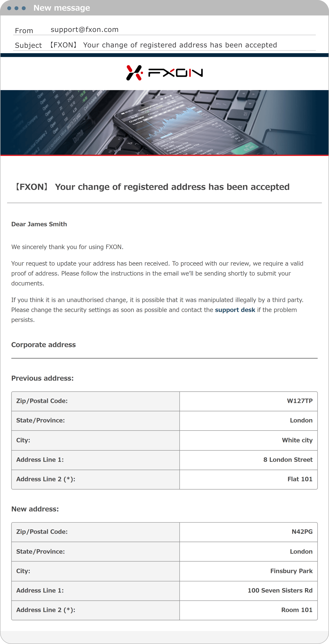Click the trading phone banner image
Viewport: 329px width, 644px height.
tap(164, 123)
